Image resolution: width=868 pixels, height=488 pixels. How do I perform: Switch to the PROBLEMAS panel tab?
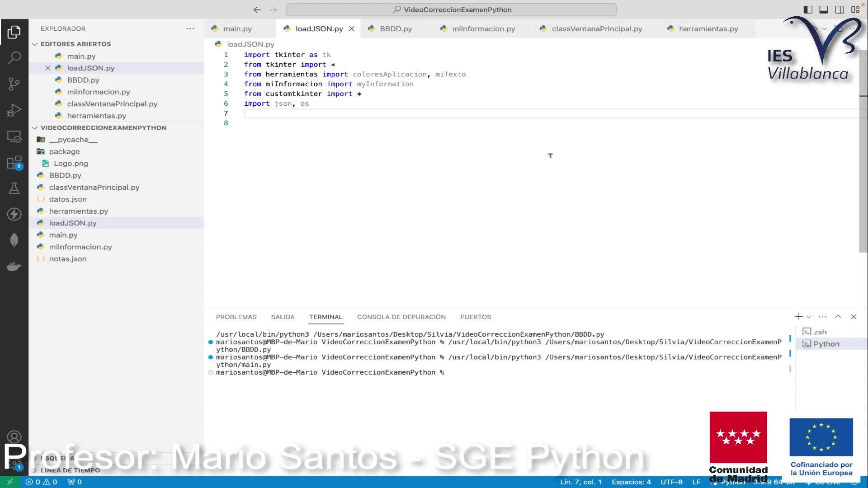[x=236, y=317]
